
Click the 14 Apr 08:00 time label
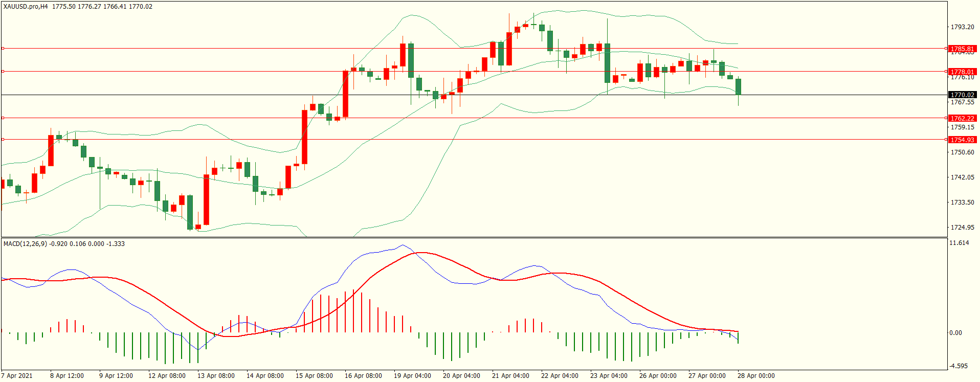point(265,376)
